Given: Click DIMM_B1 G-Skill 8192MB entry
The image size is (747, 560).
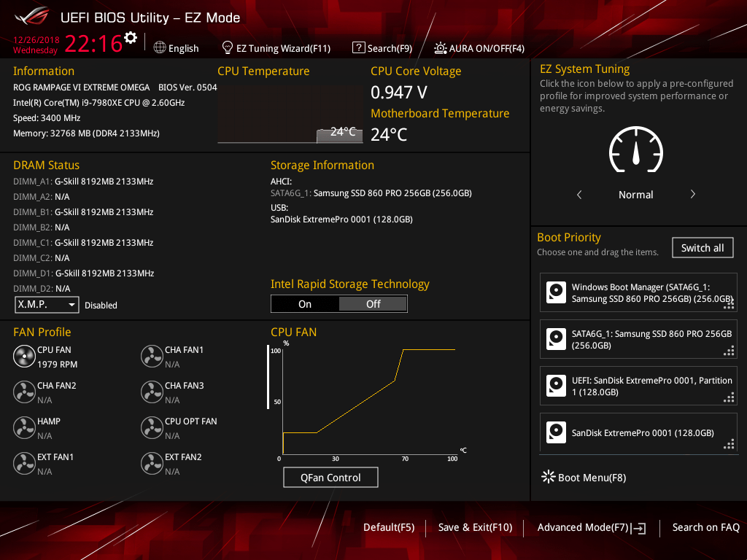Looking at the screenshot, I should point(83,212).
